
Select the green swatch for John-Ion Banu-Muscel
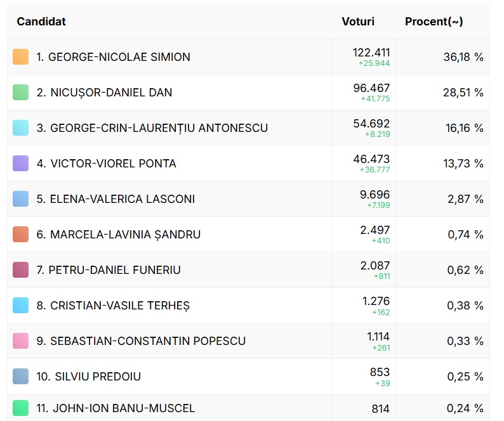tap(21, 408)
